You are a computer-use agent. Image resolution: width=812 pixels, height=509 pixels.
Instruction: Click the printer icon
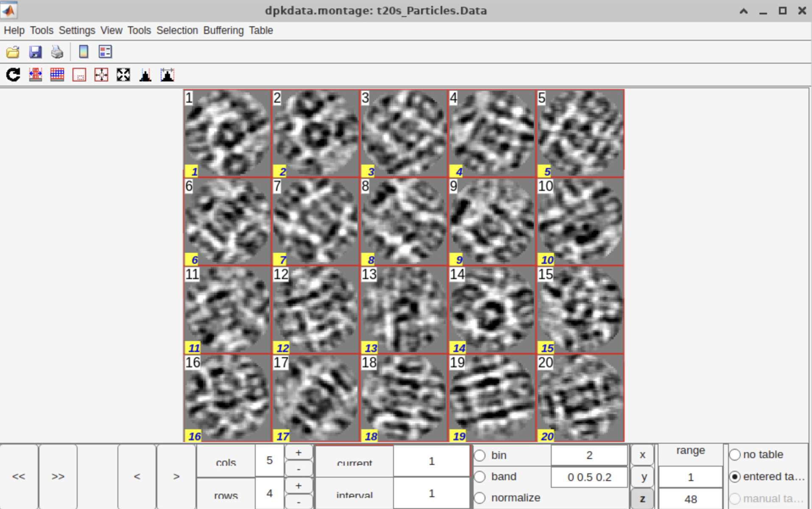(x=57, y=52)
